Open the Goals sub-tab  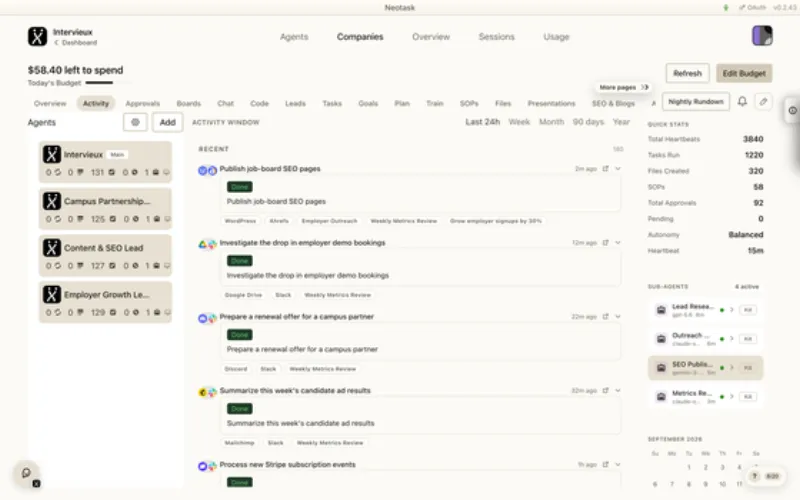click(x=368, y=104)
